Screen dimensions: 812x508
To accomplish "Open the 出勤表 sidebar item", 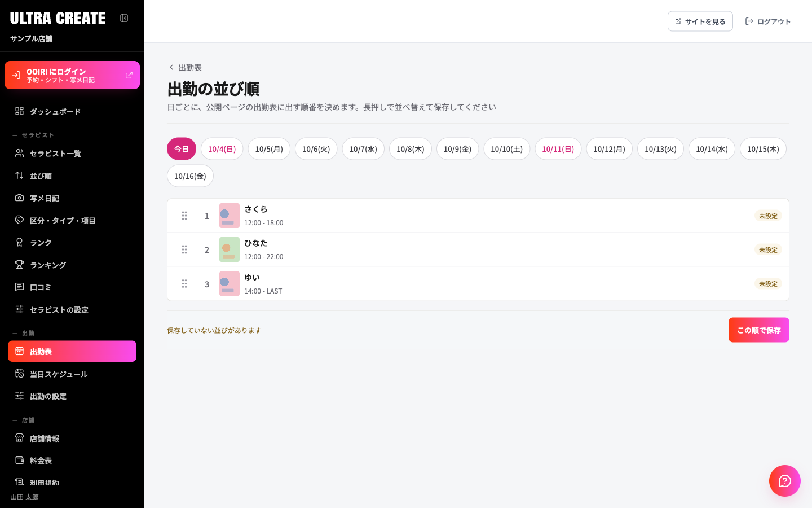I will [72, 351].
